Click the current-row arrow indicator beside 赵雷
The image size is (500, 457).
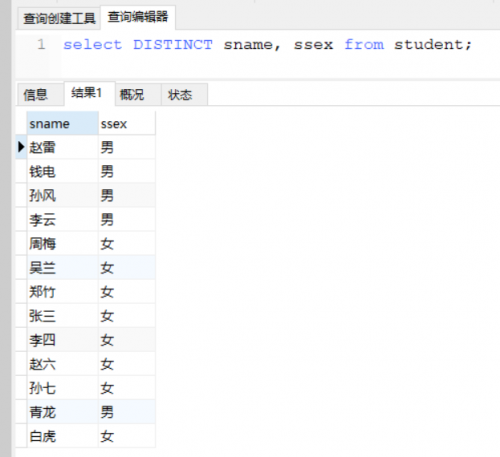21,147
